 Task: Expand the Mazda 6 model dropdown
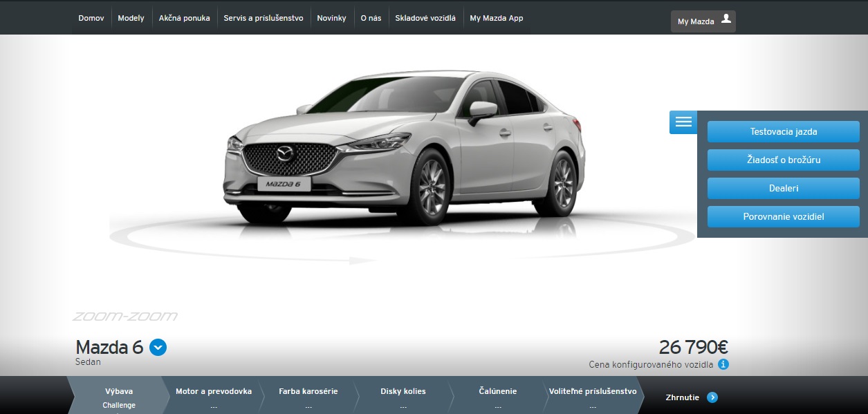click(158, 348)
